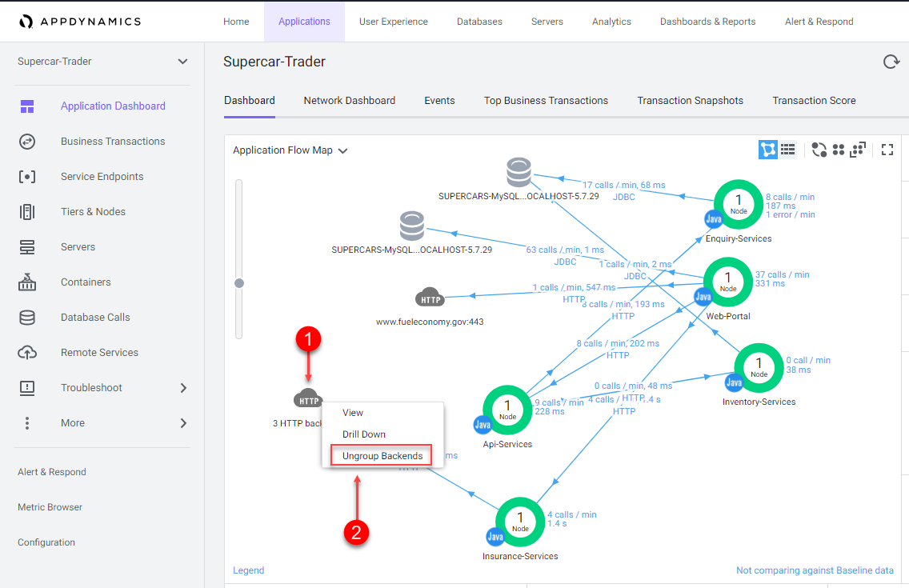The height and width of the screenshot is (588, 909).
Task: Click the '8 calls / min, 202 ms' label
Action: [618, 343]
